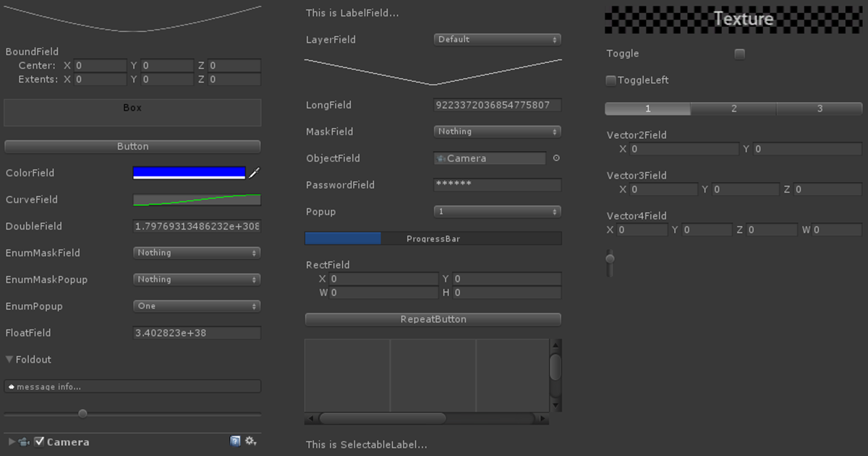Click the scroll view's up arrow
Viewport: 868px width, 456px height.
[x=556, y=345]
